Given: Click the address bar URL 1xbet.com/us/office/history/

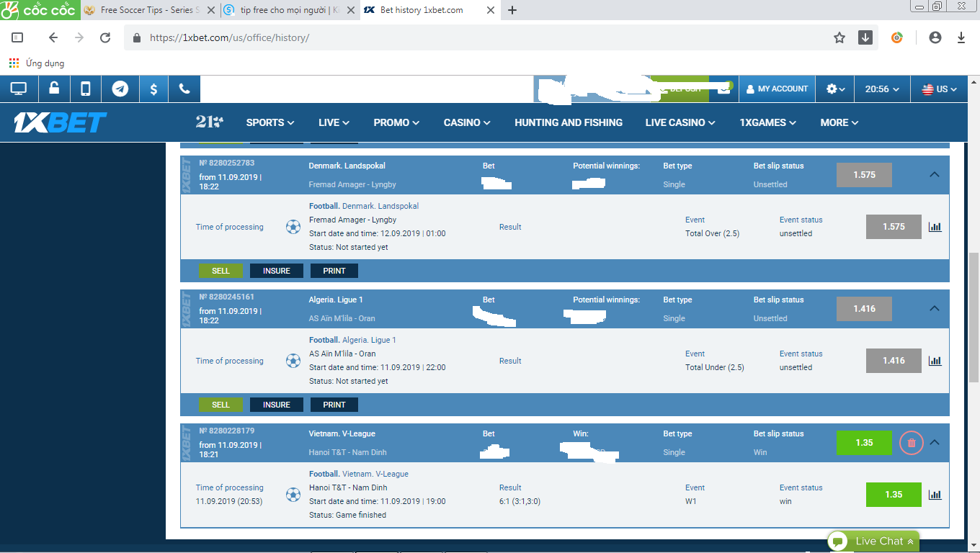Looking at the screenshot, I should 229,37.
